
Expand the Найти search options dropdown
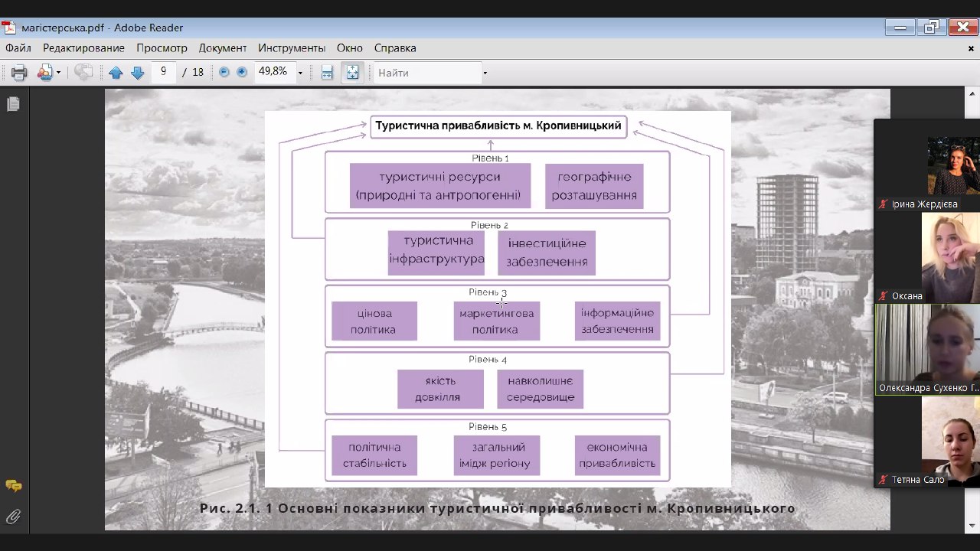(485, 73)
